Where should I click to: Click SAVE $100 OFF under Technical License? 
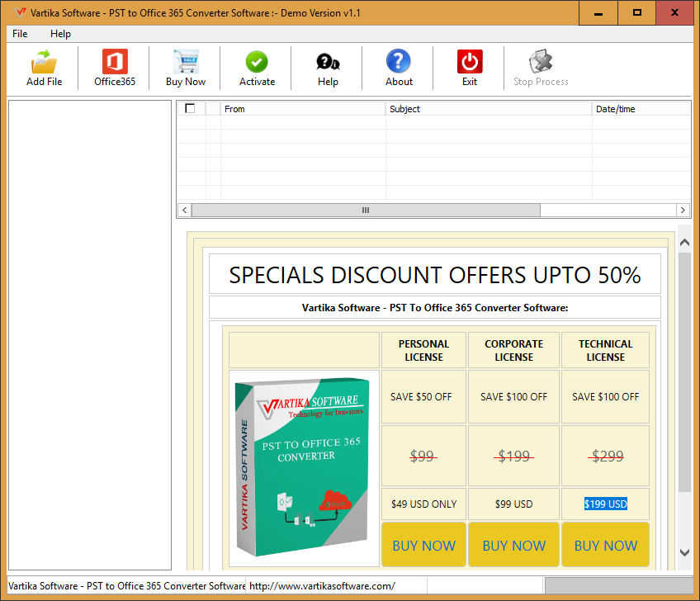point(605,396)
